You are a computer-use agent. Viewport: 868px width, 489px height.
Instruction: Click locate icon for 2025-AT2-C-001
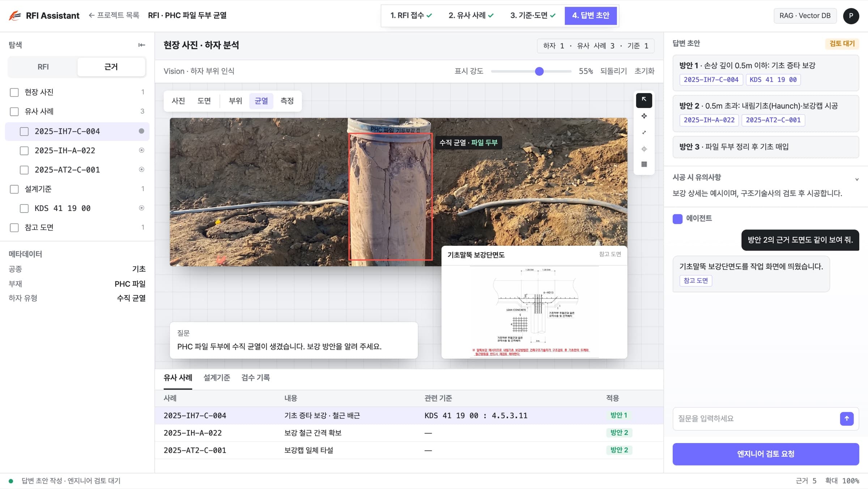coord(141,169)
